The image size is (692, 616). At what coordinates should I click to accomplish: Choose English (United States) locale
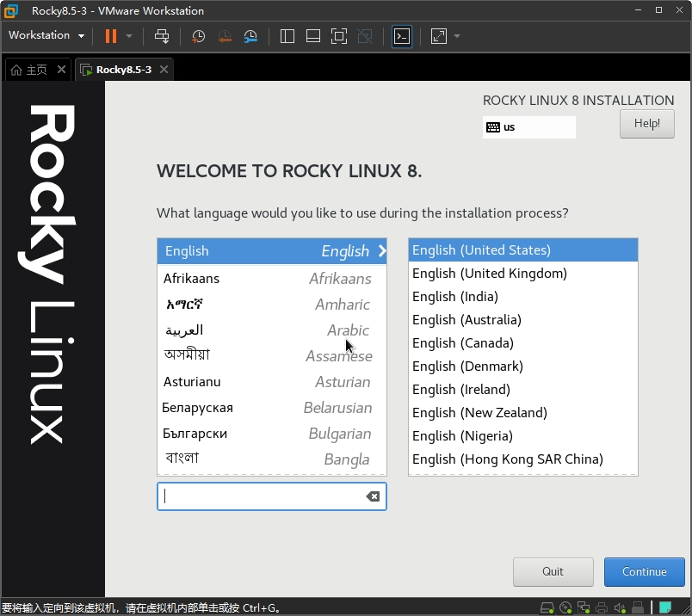pyautogui.click(x=523, y=250)
